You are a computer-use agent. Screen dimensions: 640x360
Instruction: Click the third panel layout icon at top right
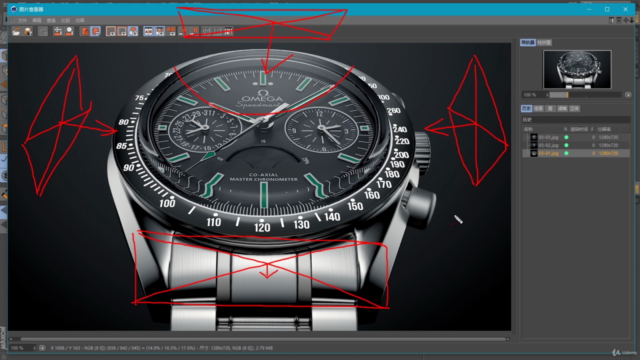(x=626, y=20)
